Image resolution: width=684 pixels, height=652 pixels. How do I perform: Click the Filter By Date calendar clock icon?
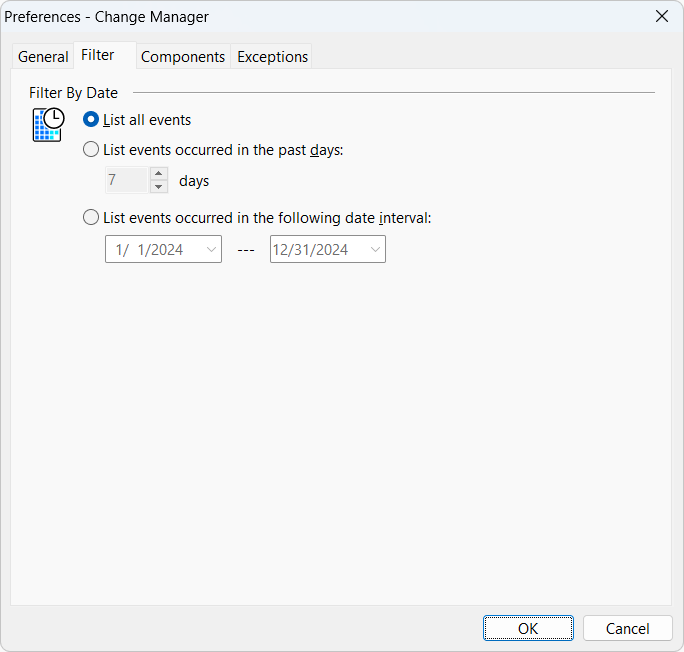(48, 125)
